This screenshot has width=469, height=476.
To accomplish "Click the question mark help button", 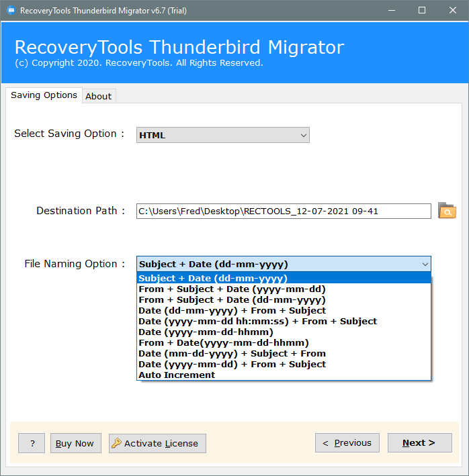I will point(32,443).
